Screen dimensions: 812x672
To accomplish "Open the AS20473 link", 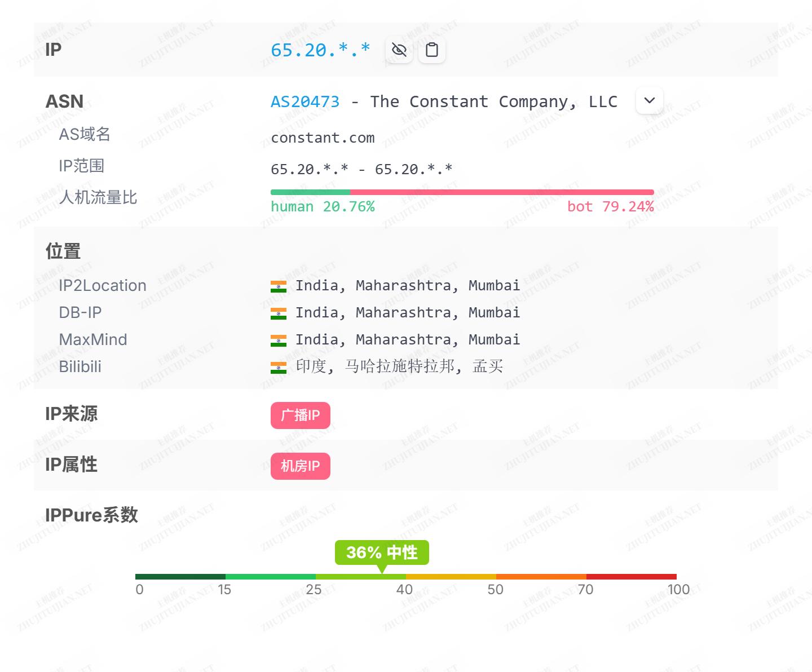I will tap(305, 101).
